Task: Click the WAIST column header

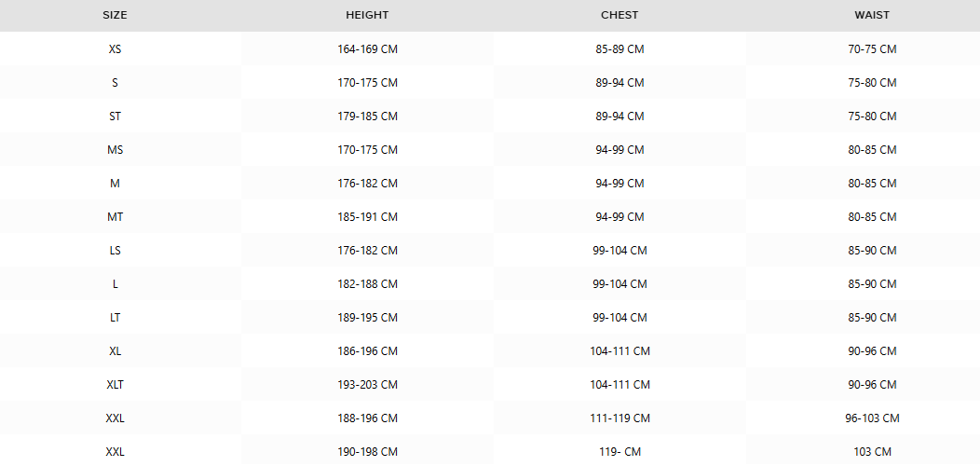Action: (872, 15)
